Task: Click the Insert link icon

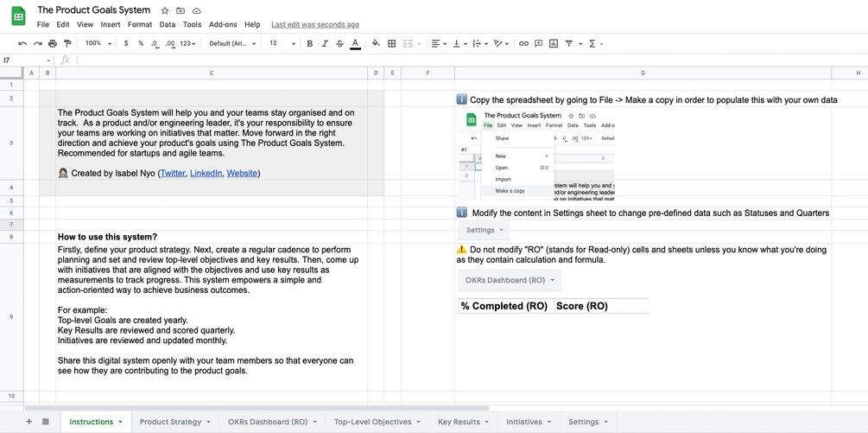Action: click(523, 43)
